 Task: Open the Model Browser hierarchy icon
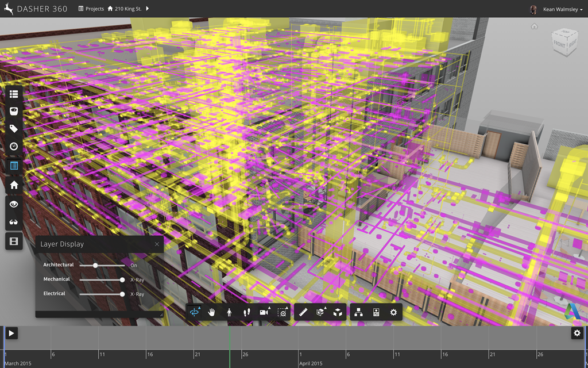(359, 312)
